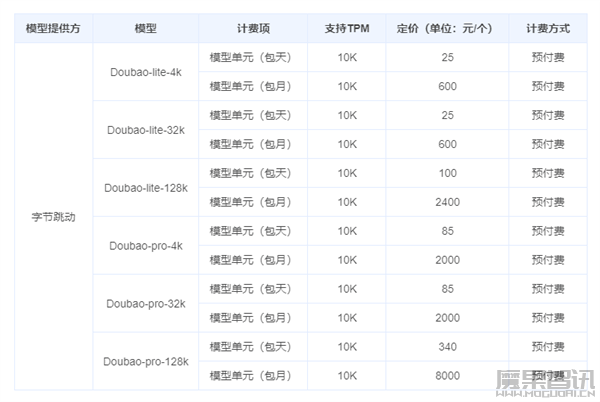Screen dimensions: 600x402
Task: Select the Doubao-lite-128k model cell
Action: click(x=146, y=188)
